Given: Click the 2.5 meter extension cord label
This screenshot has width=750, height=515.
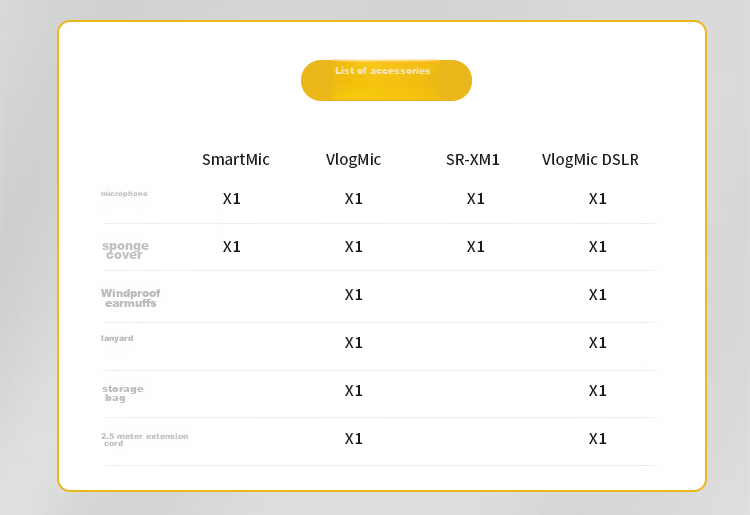Looking at the screenshot, I should (x=144, y=439).
